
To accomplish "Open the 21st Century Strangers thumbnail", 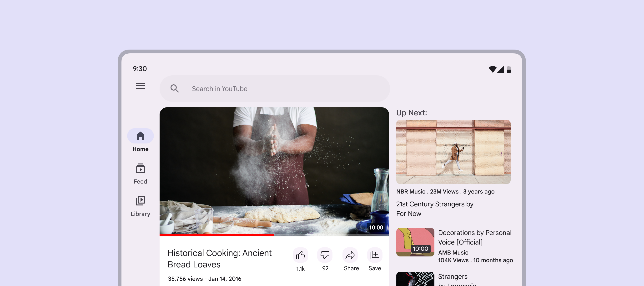I will (453, 152).
